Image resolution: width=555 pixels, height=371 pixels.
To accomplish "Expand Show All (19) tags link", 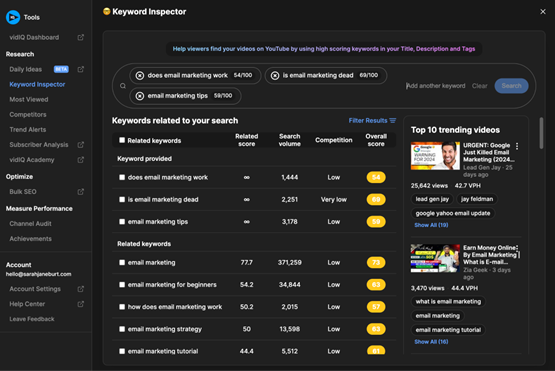I will pyautogui.click(x=431, y=225).
